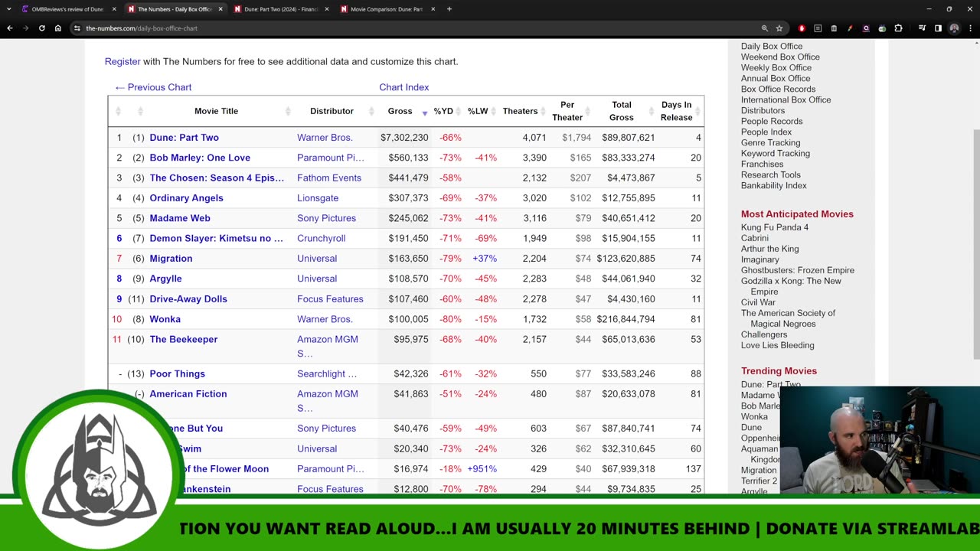
Task: Open Madame Web table row link
Action: (x=180, y=218)
